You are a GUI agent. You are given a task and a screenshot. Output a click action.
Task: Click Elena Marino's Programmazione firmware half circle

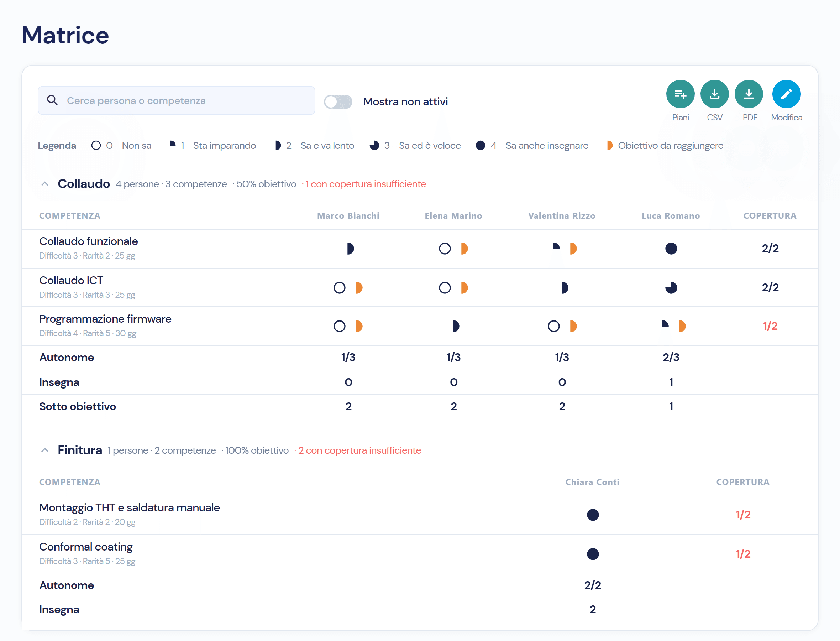point(455,326)
